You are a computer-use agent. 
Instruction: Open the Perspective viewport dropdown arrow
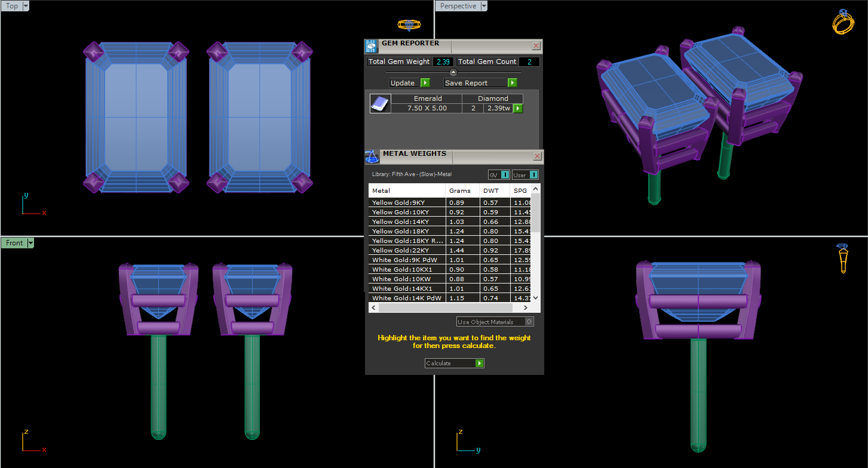(484, 6)
